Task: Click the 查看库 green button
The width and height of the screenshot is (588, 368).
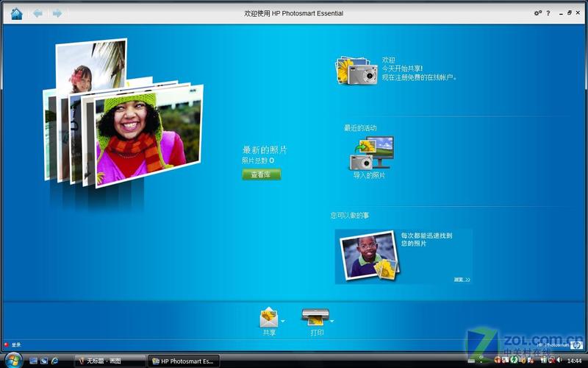Action: (x=262, y=174)
